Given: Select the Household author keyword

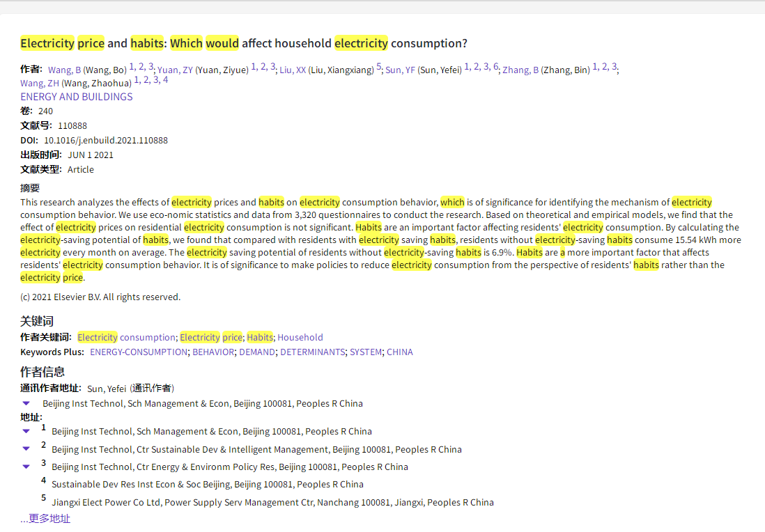Looking at the screenshot, I should 300,338.
